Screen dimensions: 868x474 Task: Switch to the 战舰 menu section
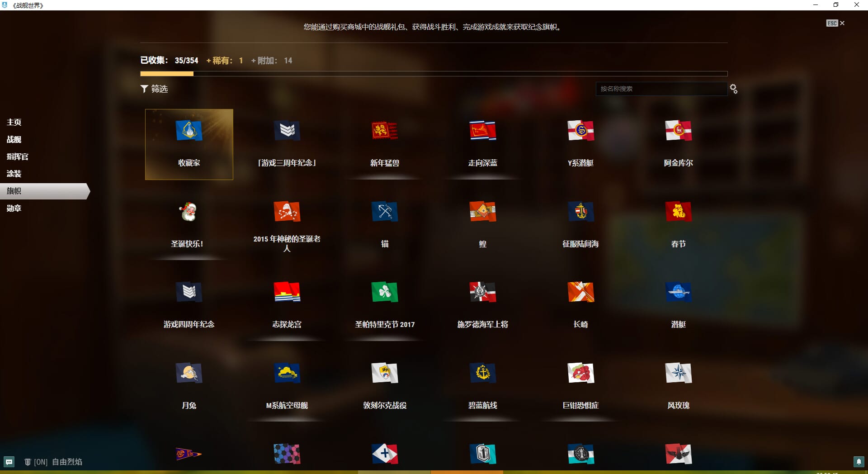(14, 139)
